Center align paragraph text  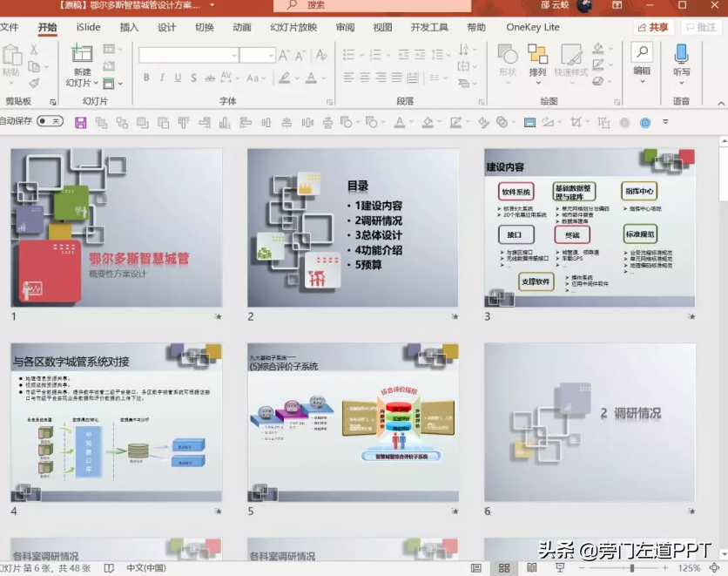(365, 77)
